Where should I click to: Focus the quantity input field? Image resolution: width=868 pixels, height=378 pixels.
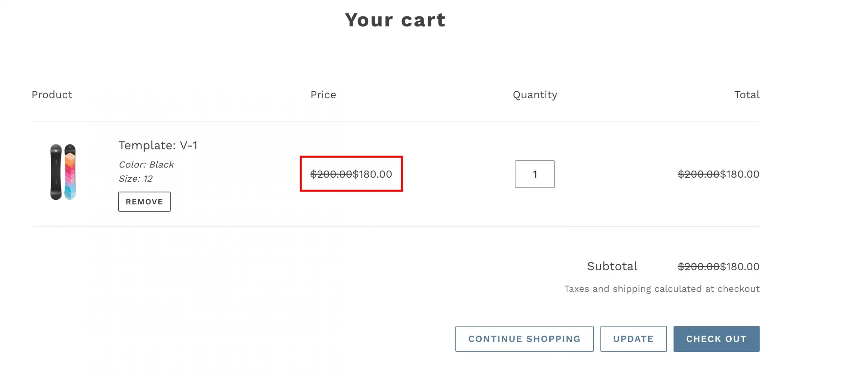tap(534, 174)
